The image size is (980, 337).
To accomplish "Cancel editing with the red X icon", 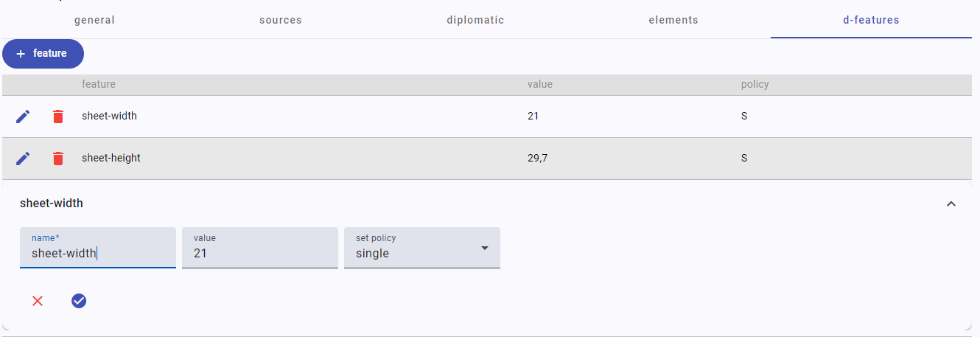I will pyautogui.click(x=38, y=301).
